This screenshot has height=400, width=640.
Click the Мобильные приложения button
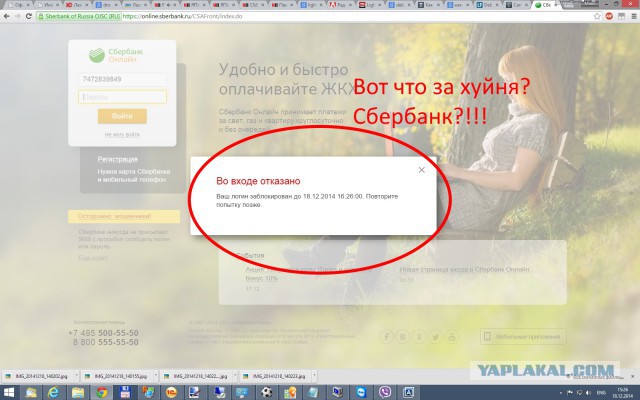click(x=523, y=336)
